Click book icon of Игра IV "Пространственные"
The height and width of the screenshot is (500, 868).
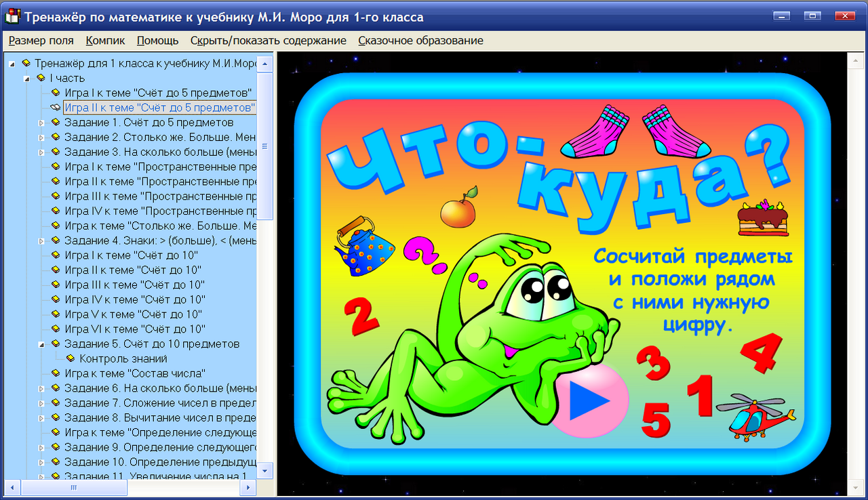[x=56, y=211]
